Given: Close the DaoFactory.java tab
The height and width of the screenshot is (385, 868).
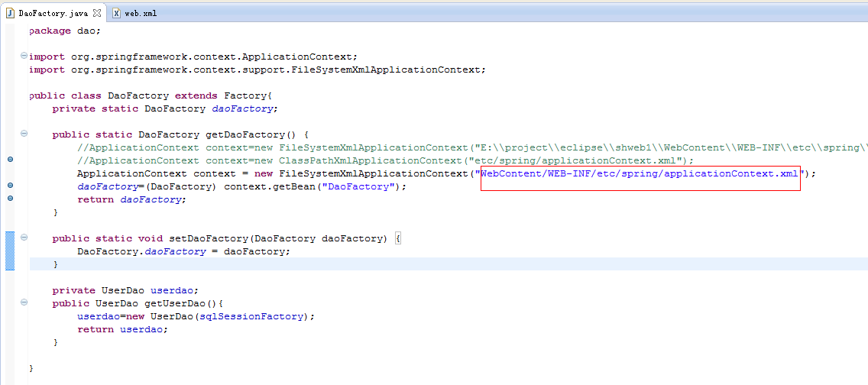Looking at the screenshot, I should pos(98,12).
